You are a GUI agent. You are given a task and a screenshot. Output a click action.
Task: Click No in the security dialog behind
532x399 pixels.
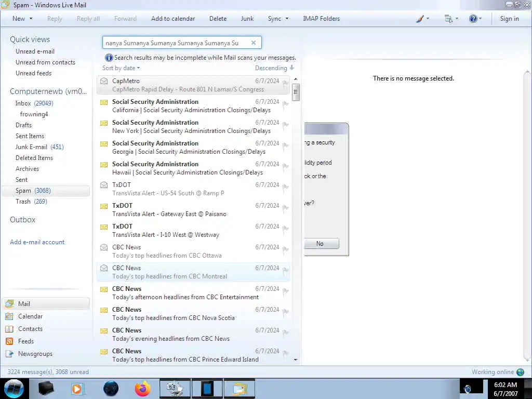321,244
